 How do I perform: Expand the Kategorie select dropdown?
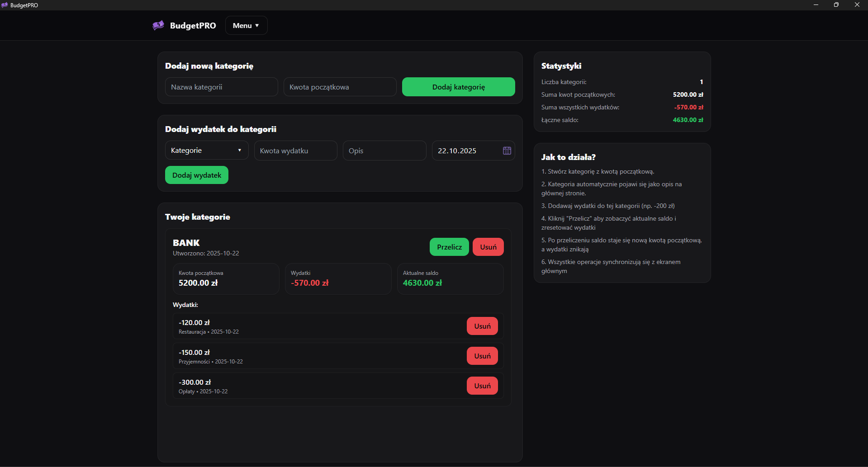coord(206,151)
